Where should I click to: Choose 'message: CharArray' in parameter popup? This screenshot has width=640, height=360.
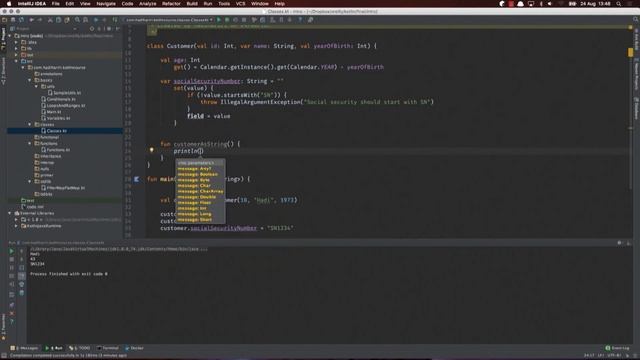[200, 191]
